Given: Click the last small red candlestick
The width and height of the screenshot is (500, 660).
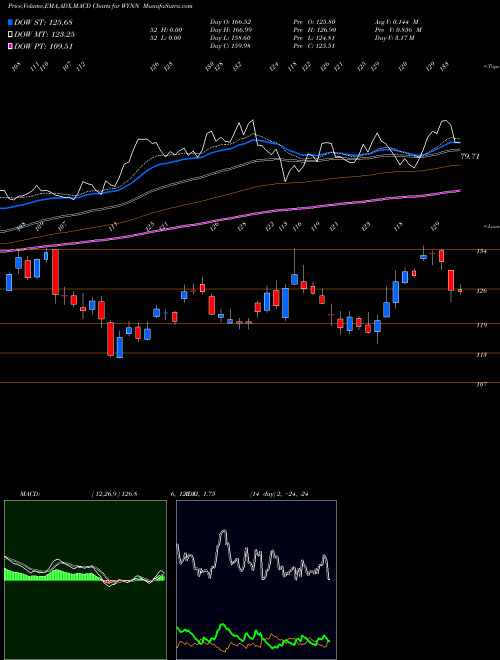Looking at the screenshot, I should pyautogui.click(x=460, y=290).
